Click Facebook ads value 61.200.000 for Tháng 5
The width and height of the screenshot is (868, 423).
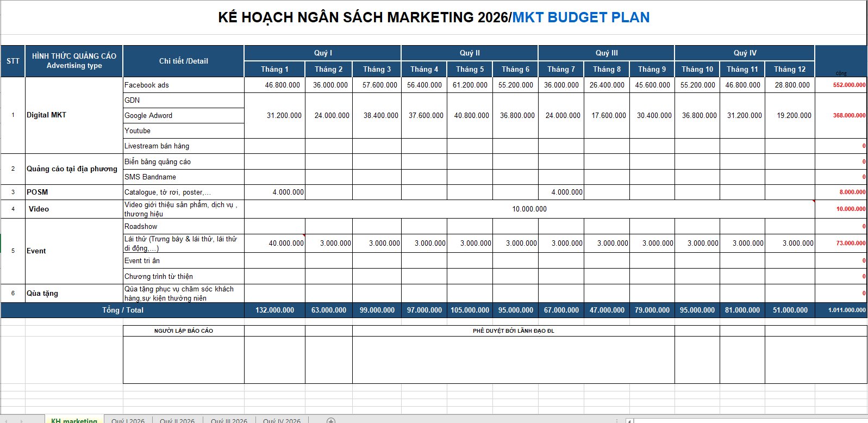point(470,85)
